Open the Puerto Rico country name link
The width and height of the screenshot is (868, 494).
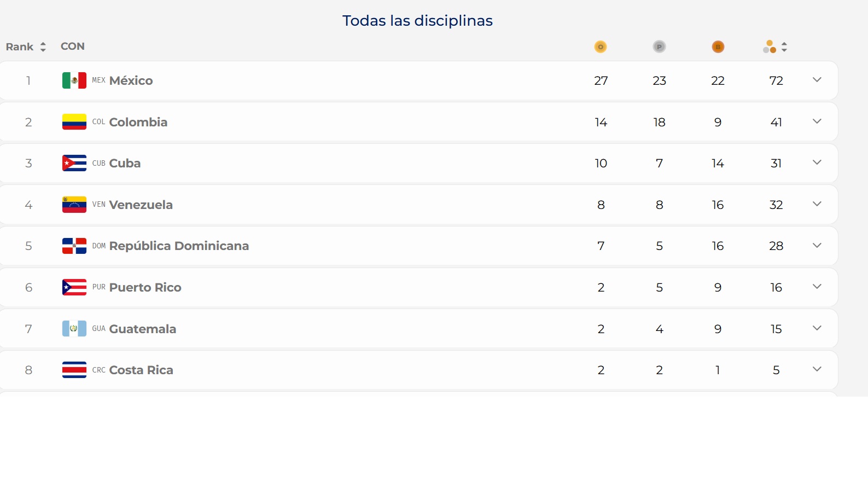[x=145, y=287]
